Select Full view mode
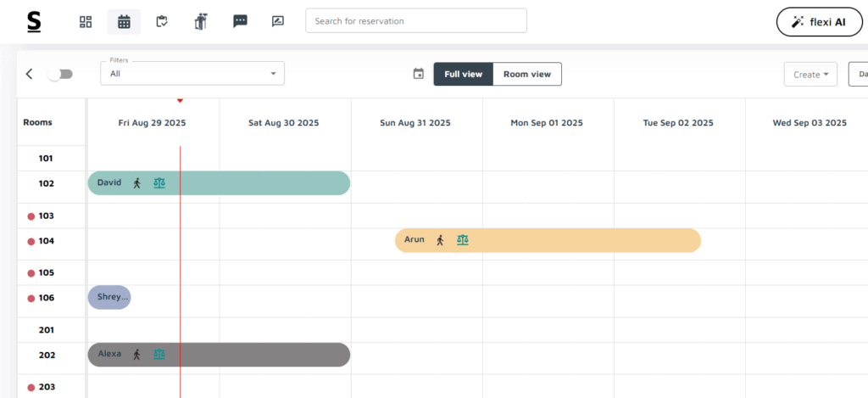 pos(464,74)
